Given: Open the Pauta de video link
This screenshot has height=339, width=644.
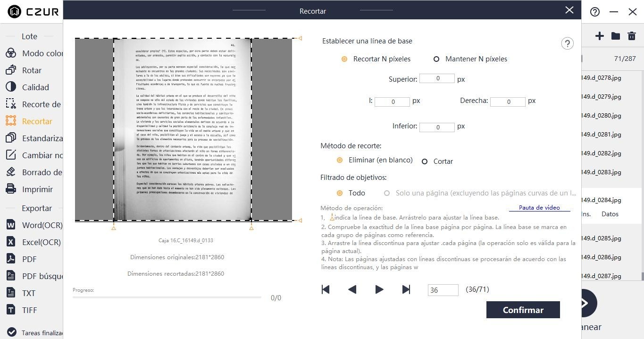Looking at the screenshot, I should click(x=539, y=207).
